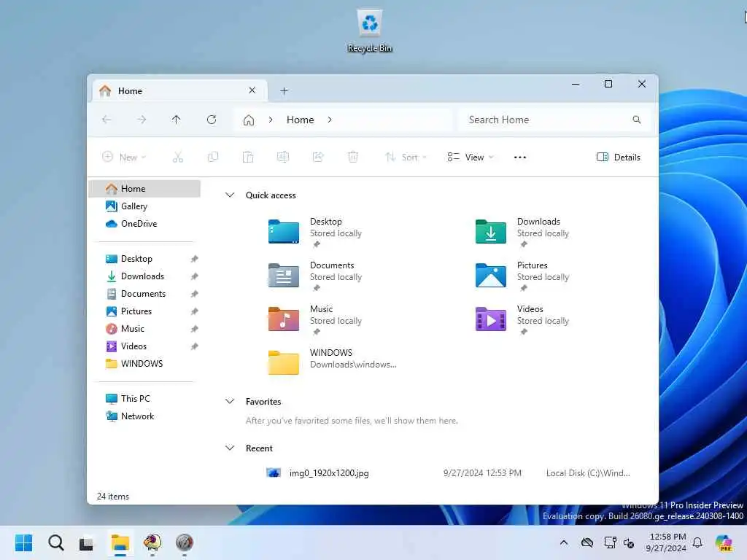The height and width of the screenshot is (560, 747).
Task: Go up one folder level
Action: (177, 120)
